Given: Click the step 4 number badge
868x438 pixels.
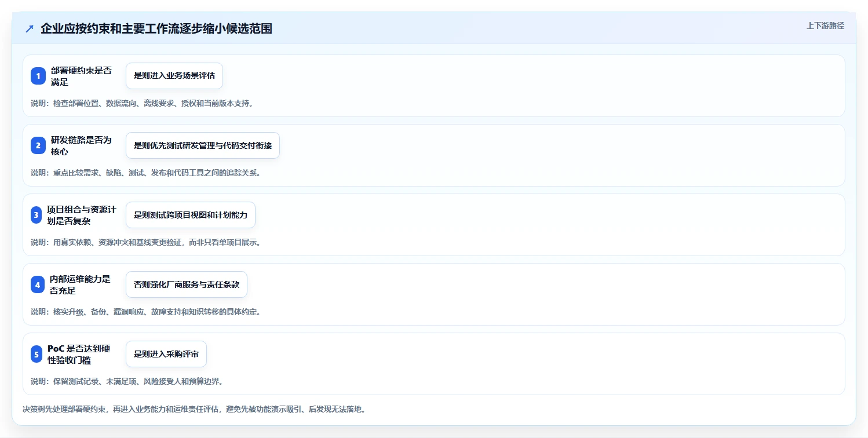Looking at the screenshot, I should pyautogui.click(x=38, y=284).
